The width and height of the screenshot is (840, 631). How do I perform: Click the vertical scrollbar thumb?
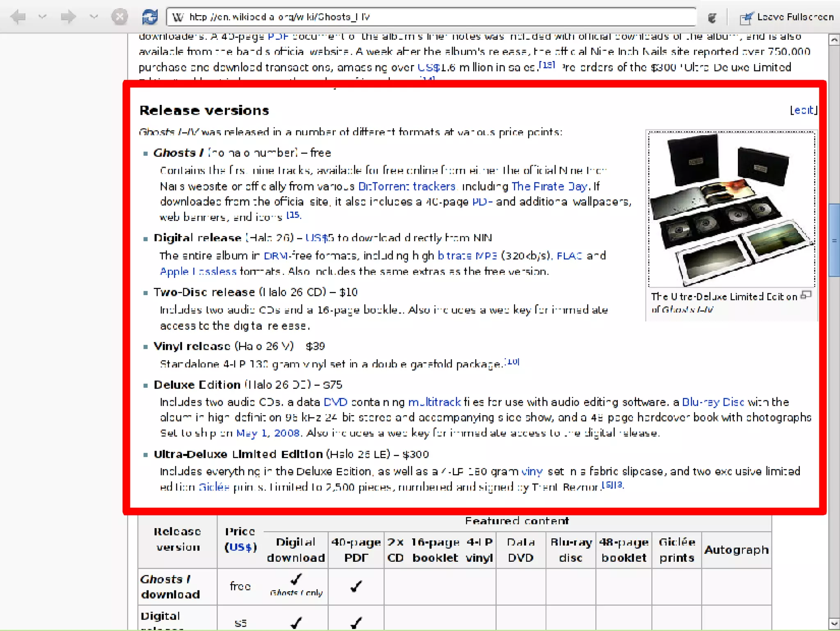(x=834, y=240)
